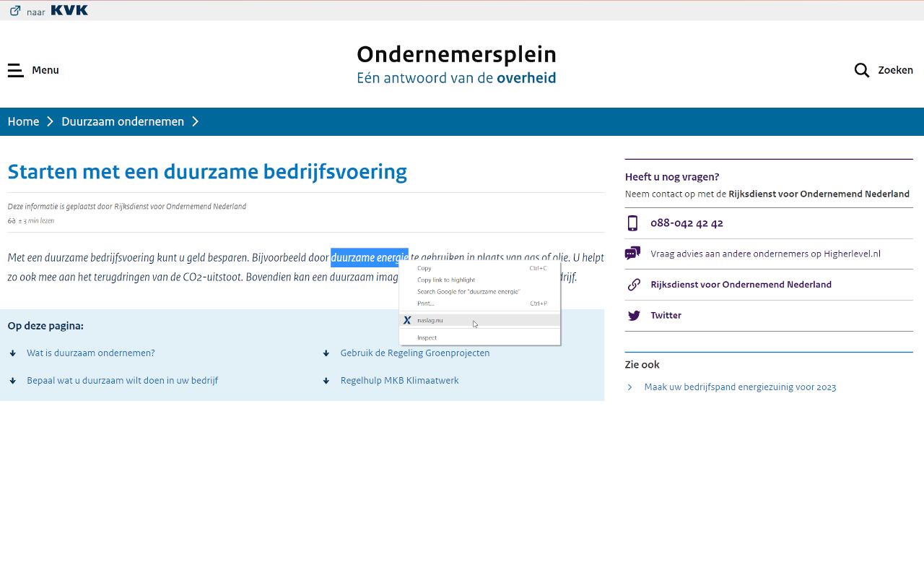Click the 'Menu' label in the header

coord(45,70)
